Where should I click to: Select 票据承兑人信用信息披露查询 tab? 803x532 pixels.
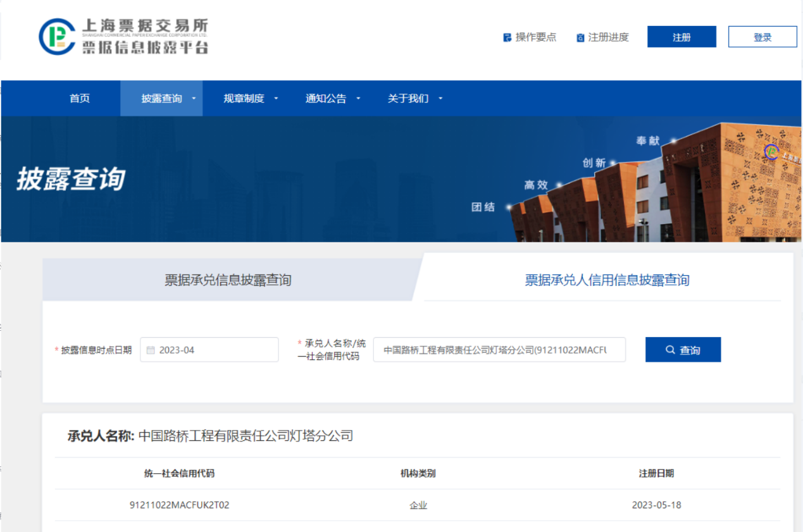(607, 280)
